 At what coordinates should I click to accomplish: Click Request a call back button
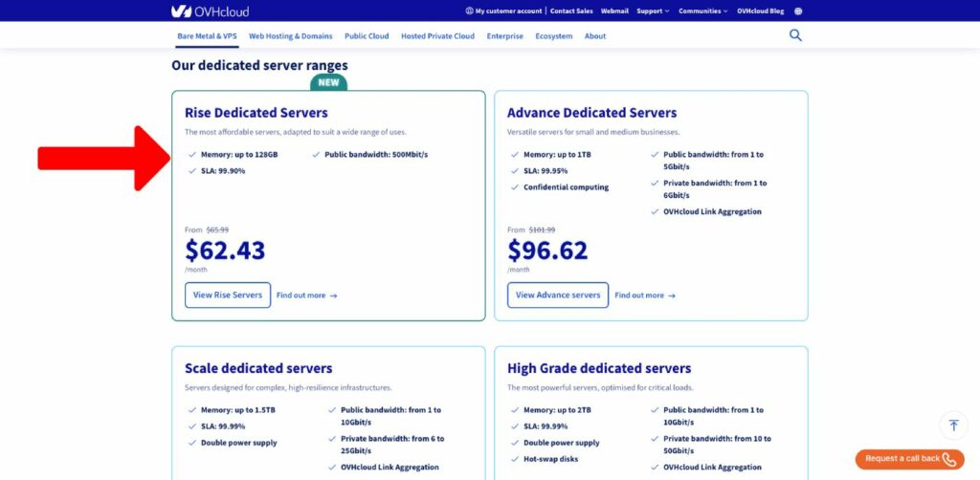[909, 459]
